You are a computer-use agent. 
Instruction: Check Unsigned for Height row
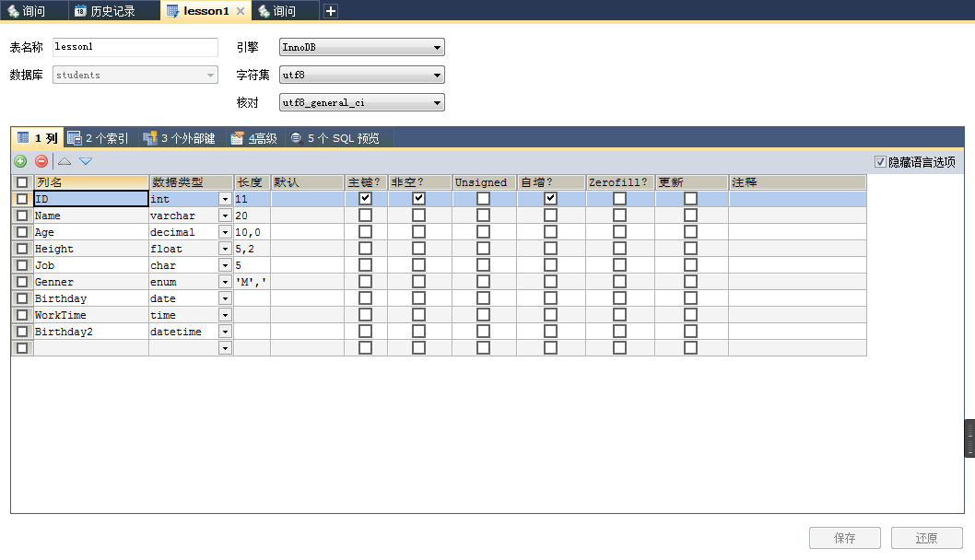pos(483,248)
